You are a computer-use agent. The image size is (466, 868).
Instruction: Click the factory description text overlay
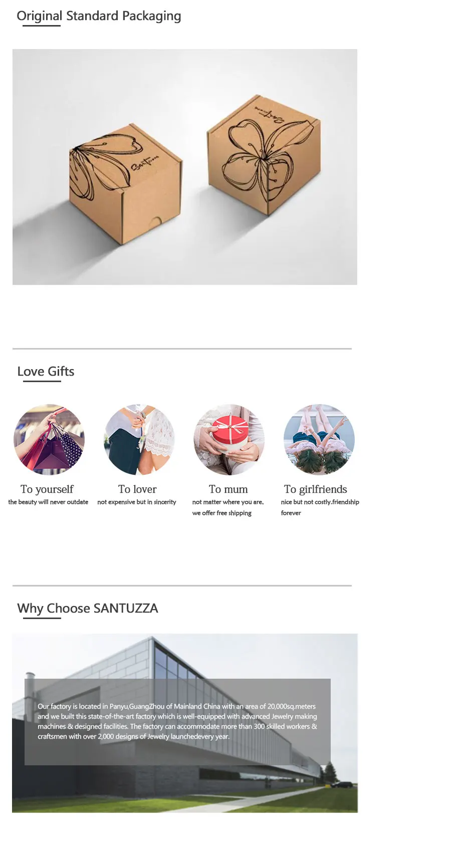point(177,721)
